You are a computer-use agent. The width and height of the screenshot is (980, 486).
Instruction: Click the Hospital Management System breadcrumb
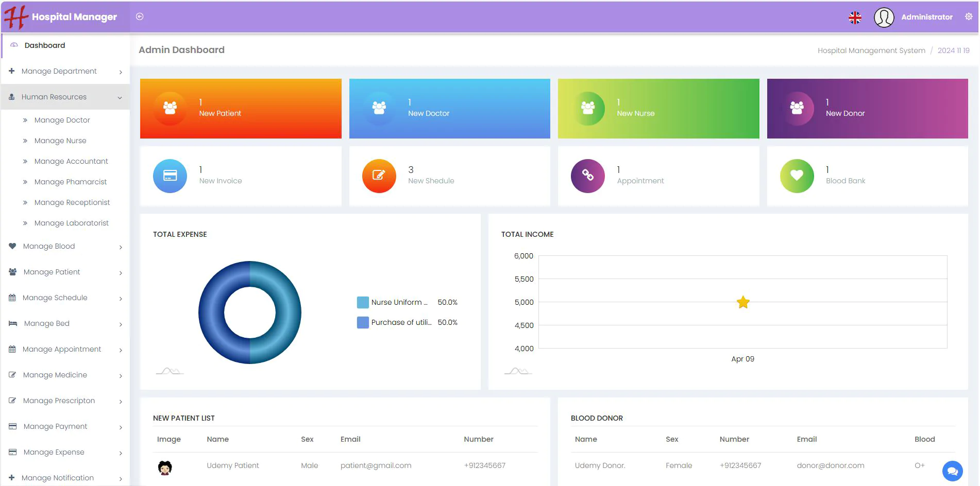point(871,50)
